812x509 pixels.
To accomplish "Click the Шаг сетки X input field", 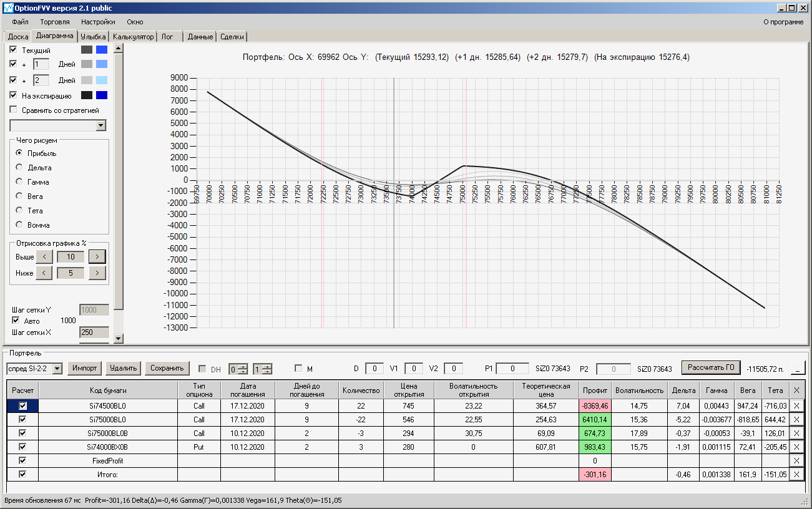I will (x=94, y=332).
